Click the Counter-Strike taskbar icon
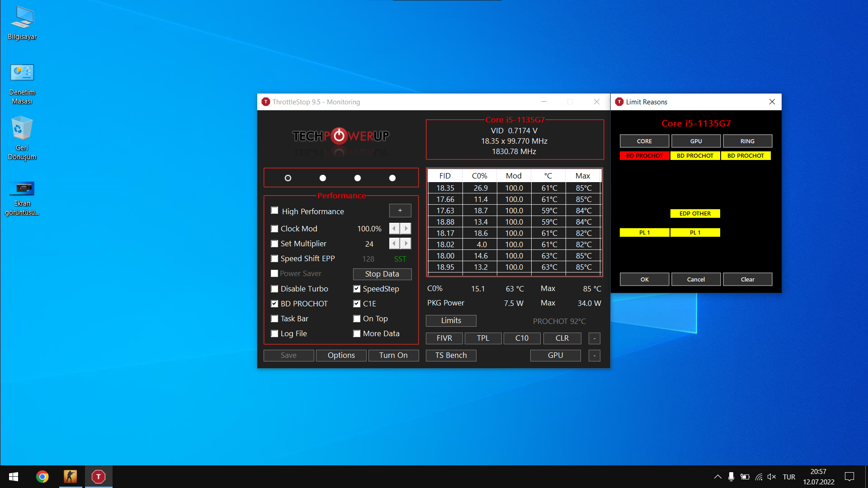 click(x=70, y=477)
